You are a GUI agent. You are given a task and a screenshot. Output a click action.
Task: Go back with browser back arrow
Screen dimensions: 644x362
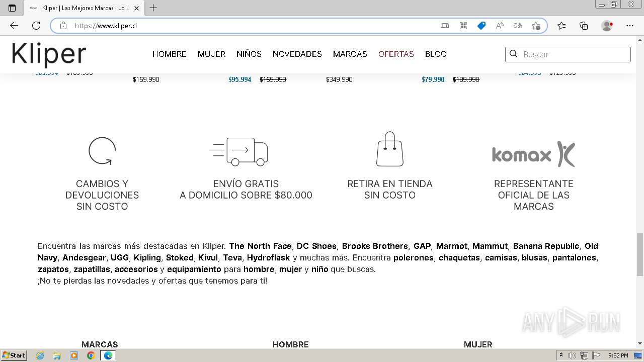pos(14,26)
